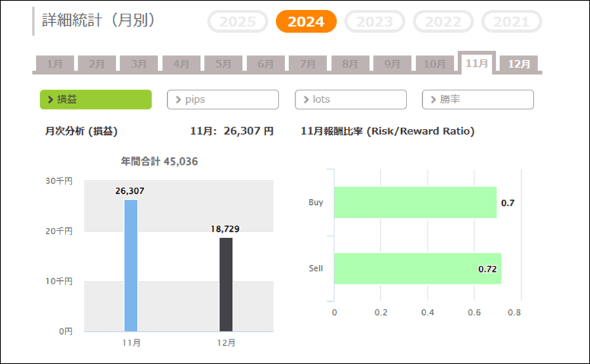Click the green Buy ratio bar
Image resolution: width=590 pixels, height=364 pixels.
(x=415, y=203)
